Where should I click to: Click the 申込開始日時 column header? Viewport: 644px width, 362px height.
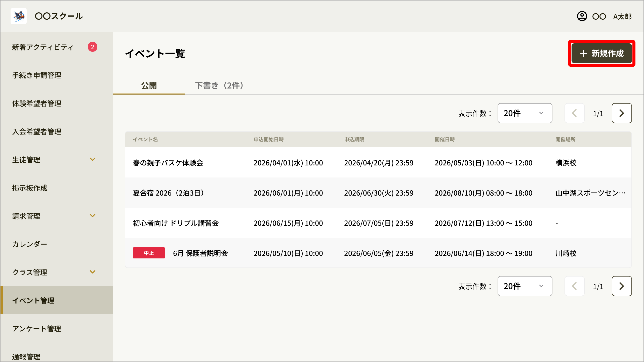[269, 139]
